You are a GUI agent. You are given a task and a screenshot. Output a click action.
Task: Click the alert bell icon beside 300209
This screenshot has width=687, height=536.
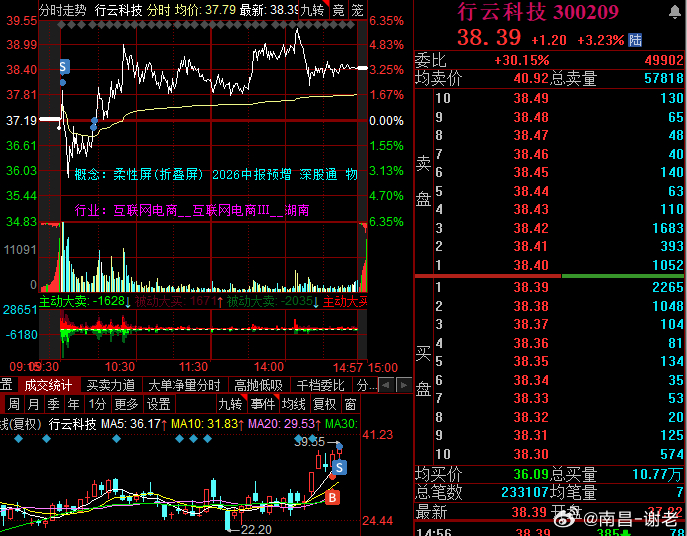coord(675,12)
